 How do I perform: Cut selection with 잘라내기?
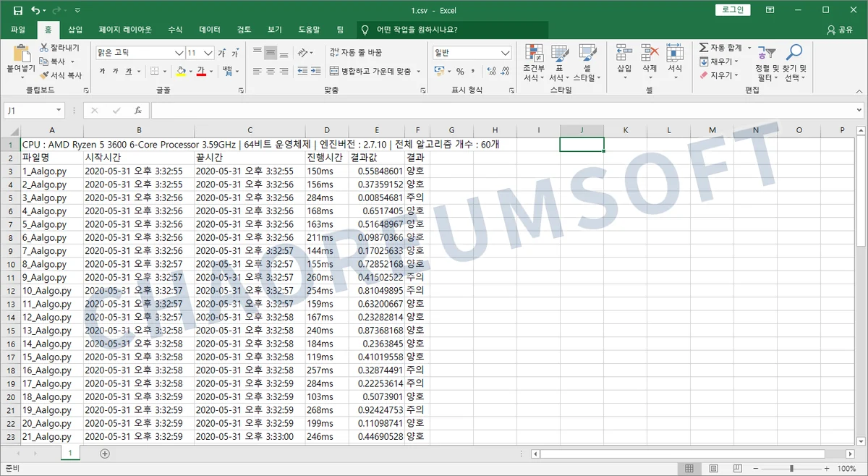coord(59,48)
